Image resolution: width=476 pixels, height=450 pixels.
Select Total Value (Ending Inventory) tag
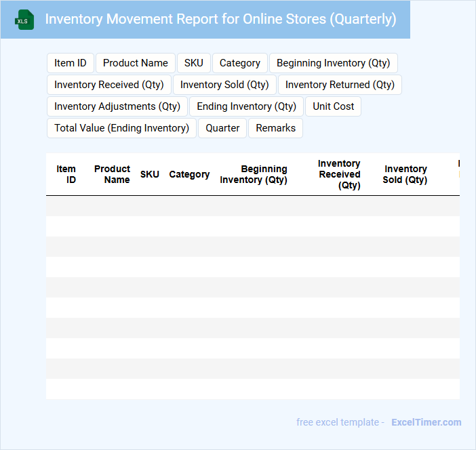[x=121, y=128]
